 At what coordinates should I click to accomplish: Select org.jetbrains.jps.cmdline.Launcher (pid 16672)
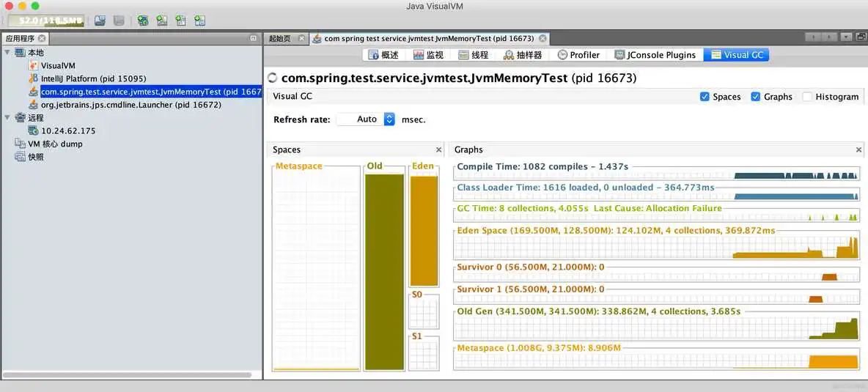click(x=131, y=105)
